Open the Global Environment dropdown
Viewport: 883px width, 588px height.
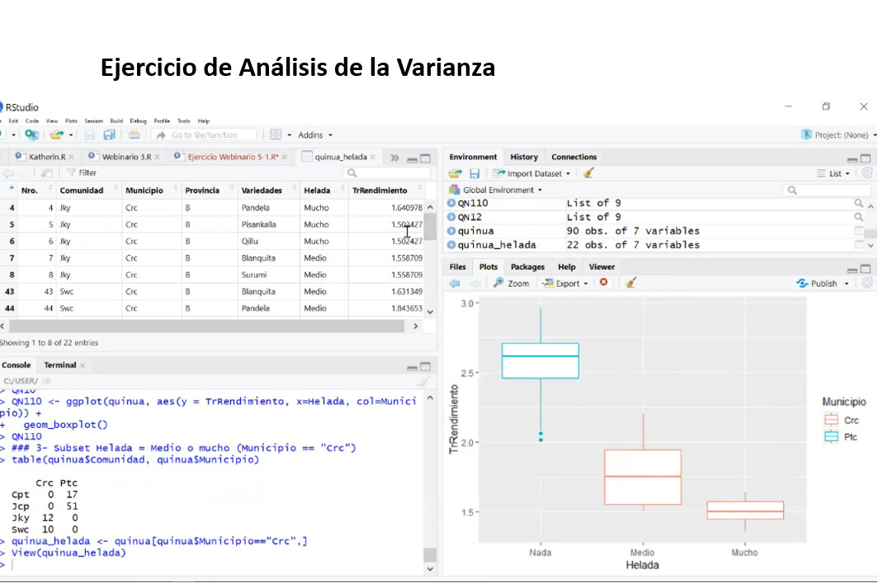click(x=502, y=190)
